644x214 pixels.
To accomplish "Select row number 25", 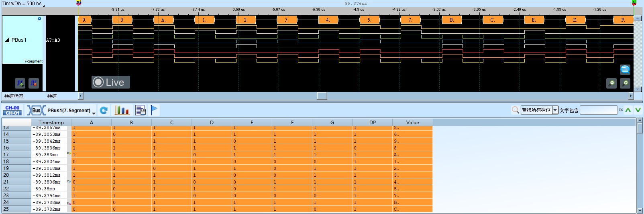I will (x=16, y=209).
